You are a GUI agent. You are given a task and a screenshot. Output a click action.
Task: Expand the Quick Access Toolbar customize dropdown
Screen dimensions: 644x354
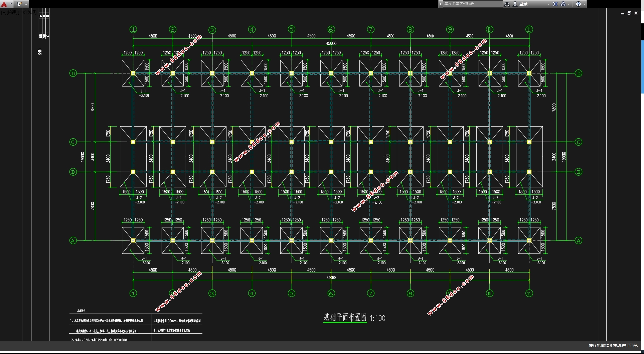click(26, 4)
